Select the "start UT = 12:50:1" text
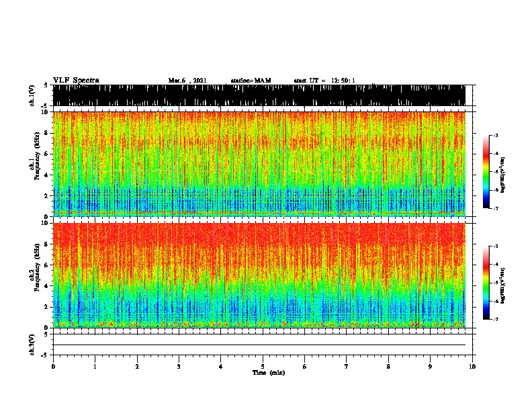Image resolution: width=532 pixels, height=411 pixels. [x=324, y=81]
